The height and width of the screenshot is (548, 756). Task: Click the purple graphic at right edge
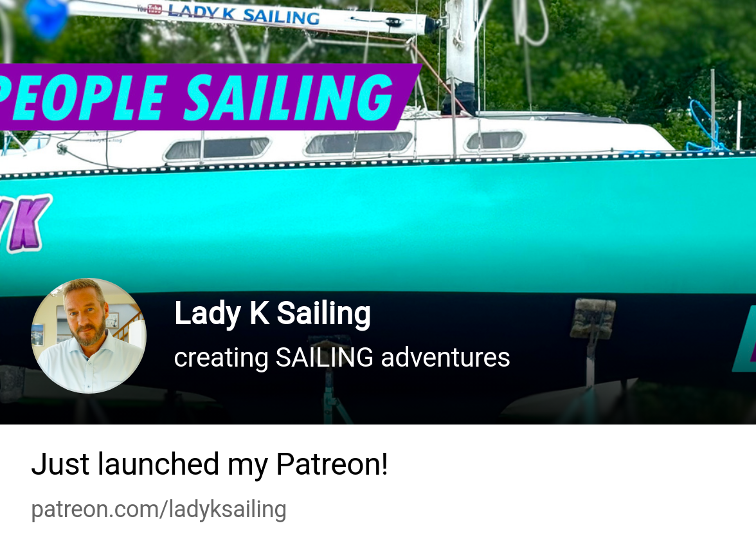pos(744,340)
